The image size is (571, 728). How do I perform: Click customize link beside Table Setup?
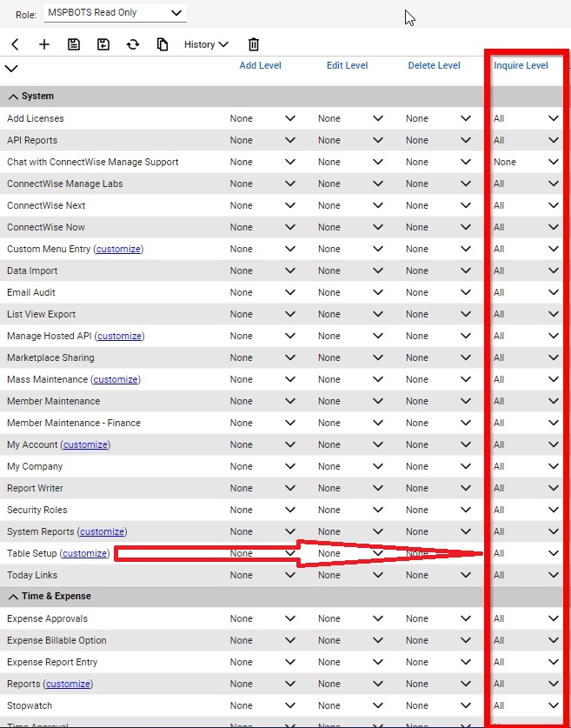[x=85, y=553]
